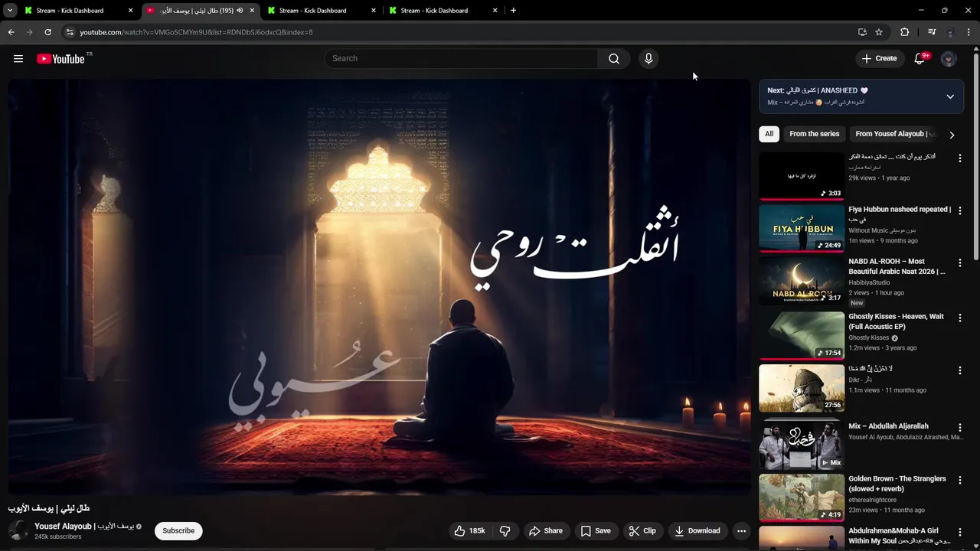
Task: Dislike the video
Action: tap(505, 530)
